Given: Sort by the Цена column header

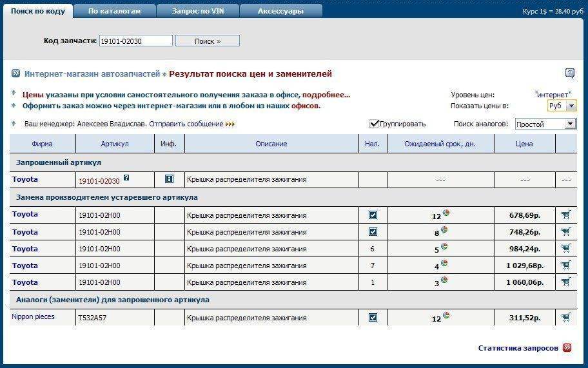Looking at the screenshot, I should pyautogui.click(x=524, y=144).
